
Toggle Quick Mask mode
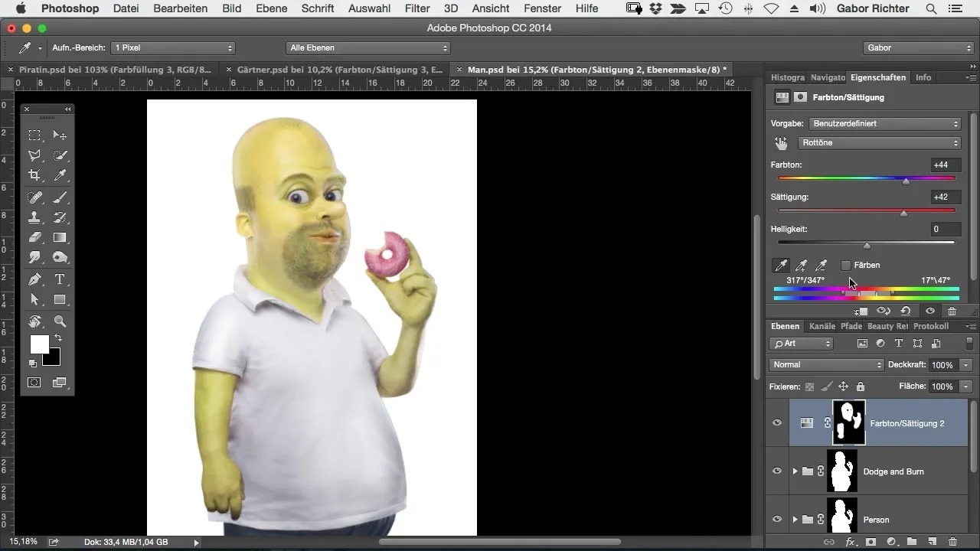coord(34,382)
